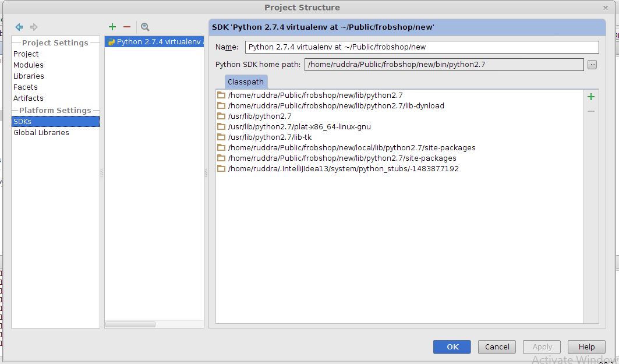
Task: Remove the selected SDK with red minus
Action: pyautogui.click(x=127, y=26)
